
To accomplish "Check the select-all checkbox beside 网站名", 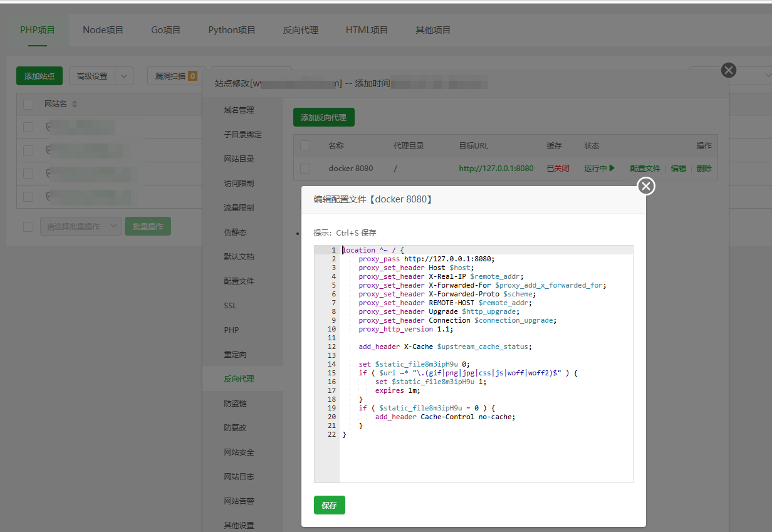I will [x=28, y=105].
